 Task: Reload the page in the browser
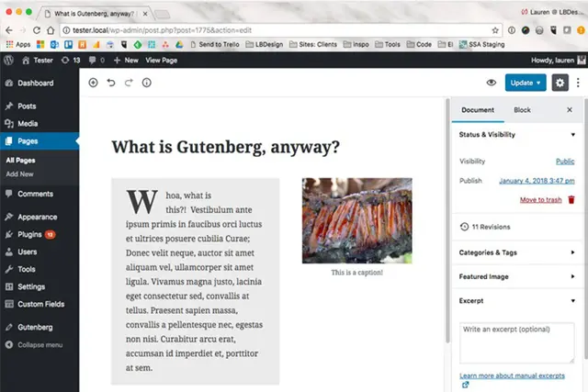click(37, 30)
